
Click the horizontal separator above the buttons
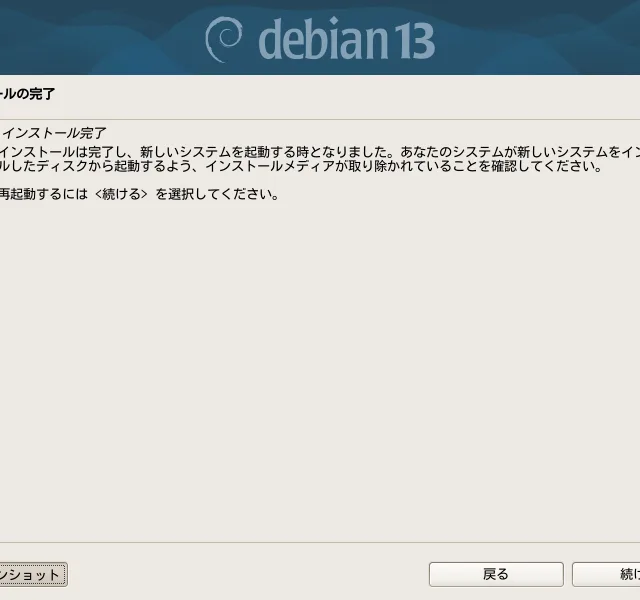[x=320, y=542]
